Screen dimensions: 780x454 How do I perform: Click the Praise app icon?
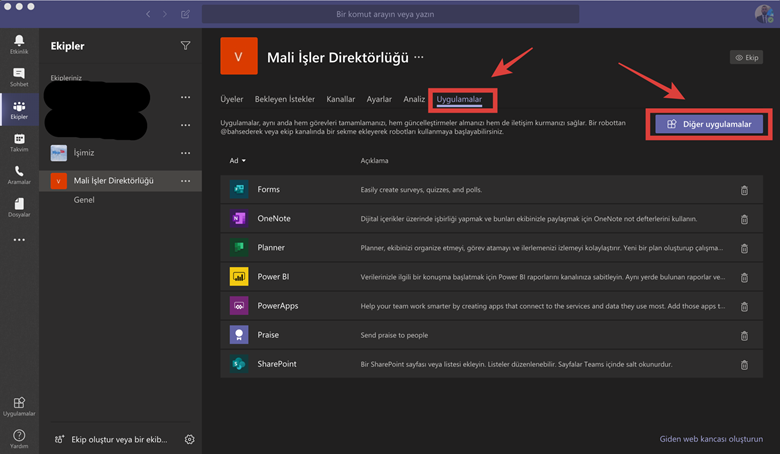pos(239,335)
